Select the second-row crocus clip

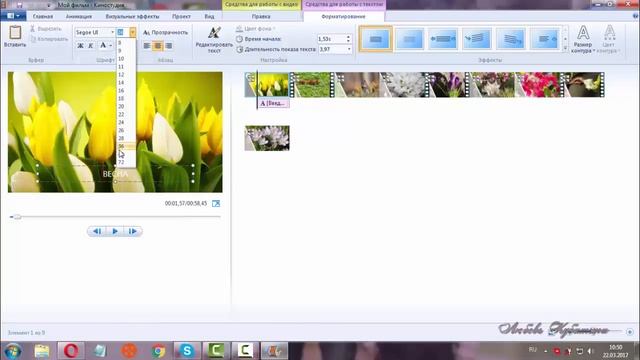pos(267,138)
